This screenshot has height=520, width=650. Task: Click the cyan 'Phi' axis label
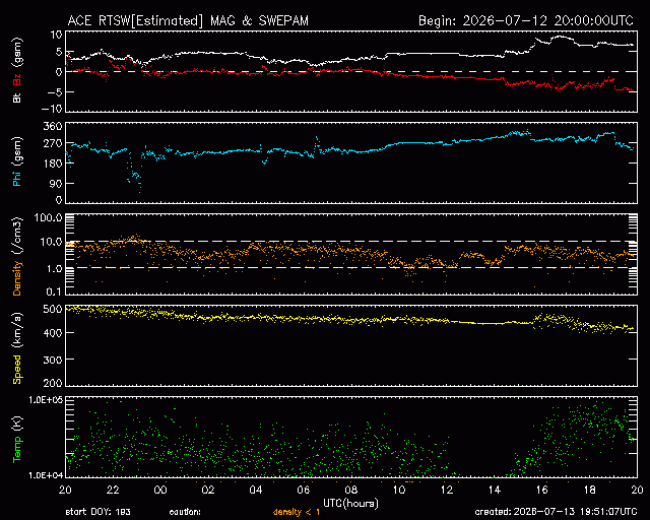tap(17, 177)
